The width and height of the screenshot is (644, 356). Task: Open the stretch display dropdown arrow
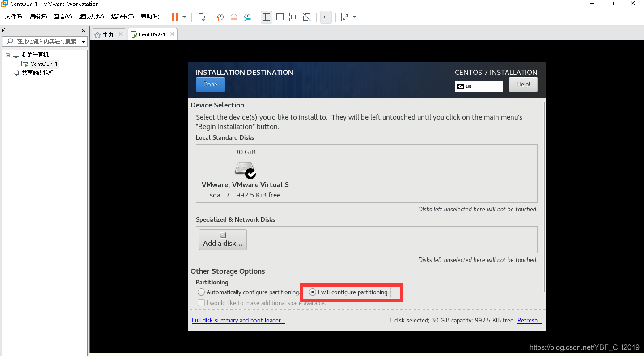point(355,17)
